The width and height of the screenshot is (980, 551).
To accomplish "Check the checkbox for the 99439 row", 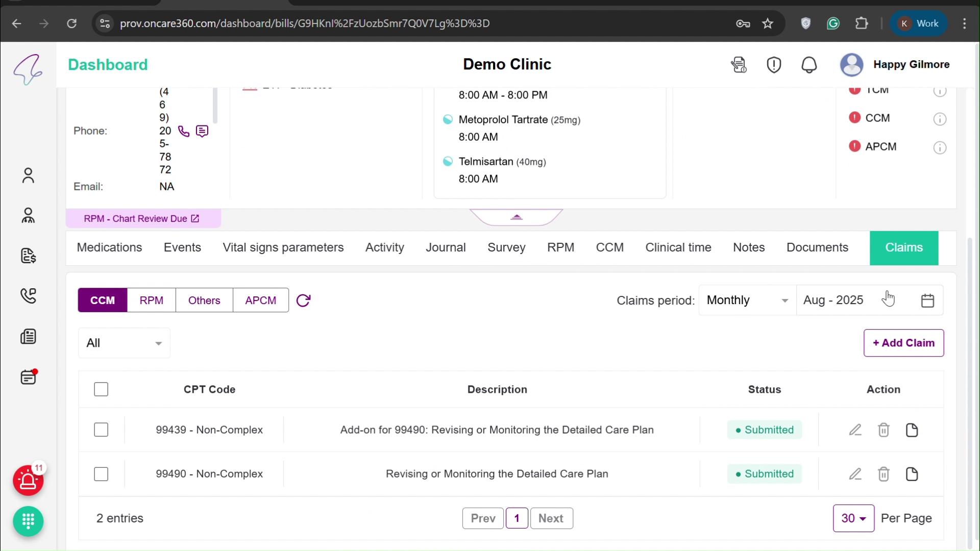I will pyautogui.click(x=101, y=430).
